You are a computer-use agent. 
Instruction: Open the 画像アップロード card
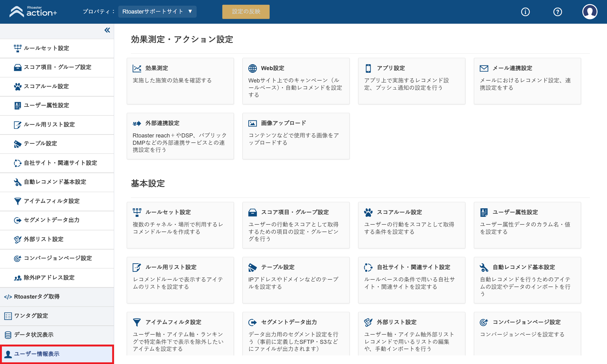pos(296,136)
